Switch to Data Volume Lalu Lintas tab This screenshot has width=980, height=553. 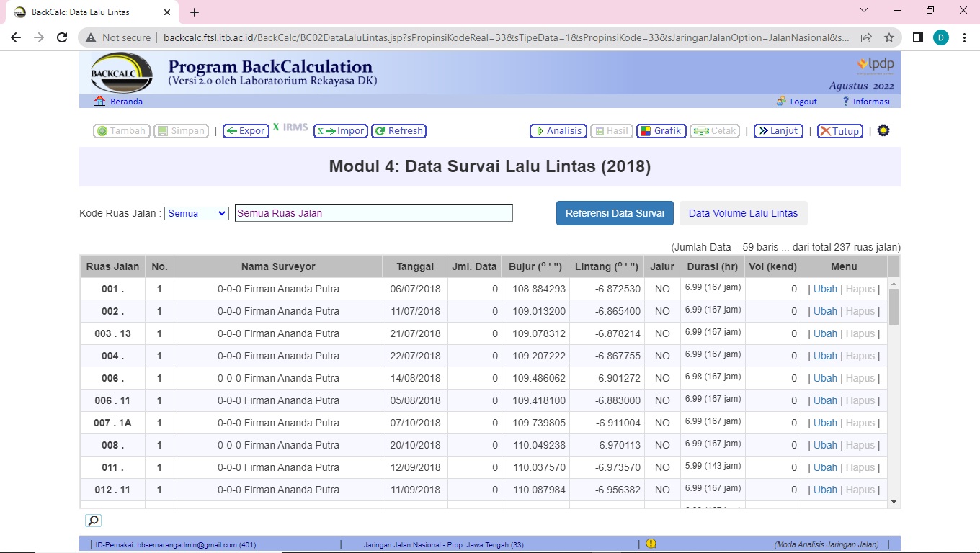(743, 213)
